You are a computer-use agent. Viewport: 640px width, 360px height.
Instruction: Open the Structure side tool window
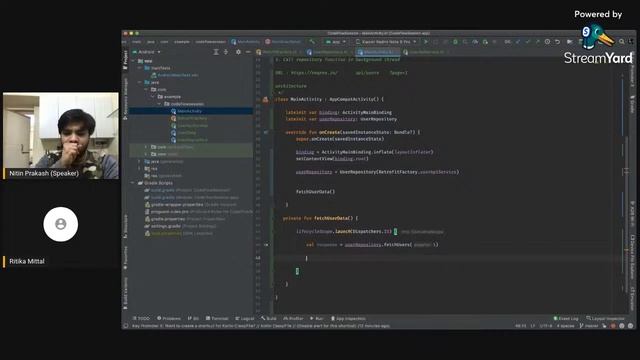click(x=125, y=227)
